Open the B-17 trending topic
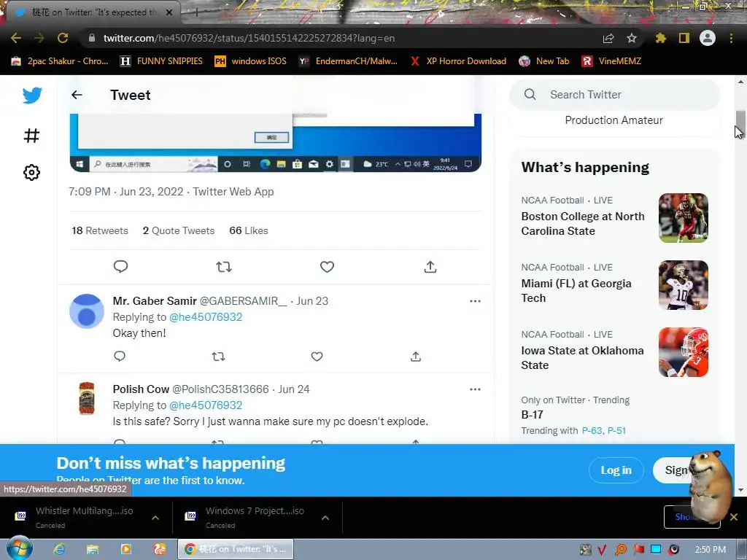747x560 pixels. pos(532,415)
